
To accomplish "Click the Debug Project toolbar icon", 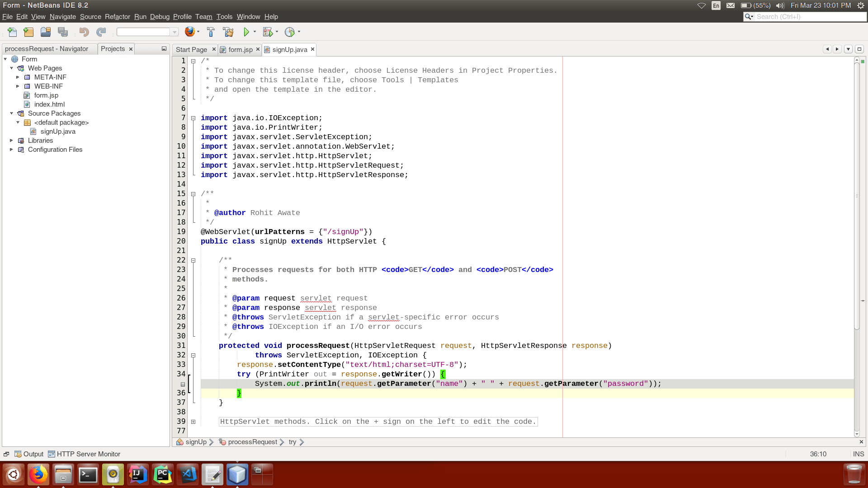I will [x=268, y=32].
